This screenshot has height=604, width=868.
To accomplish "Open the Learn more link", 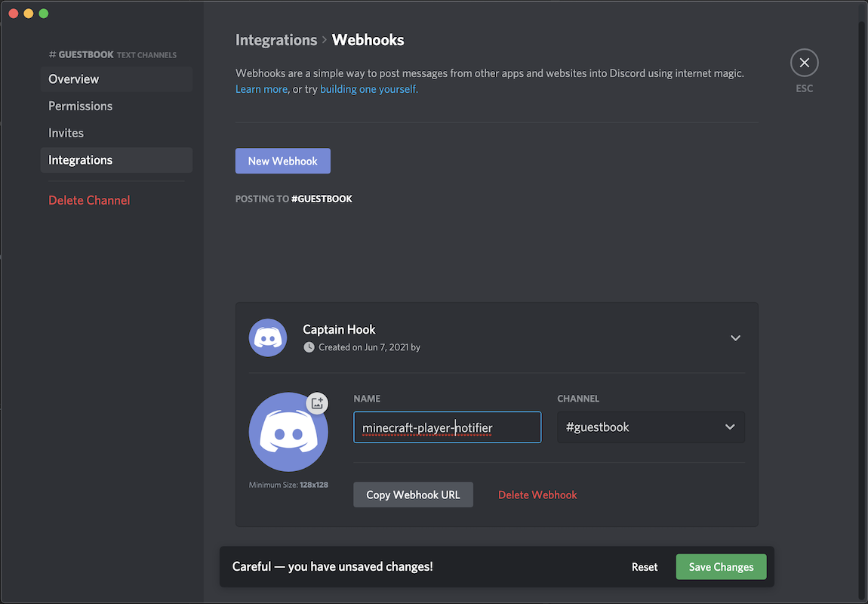I will 261,89.
